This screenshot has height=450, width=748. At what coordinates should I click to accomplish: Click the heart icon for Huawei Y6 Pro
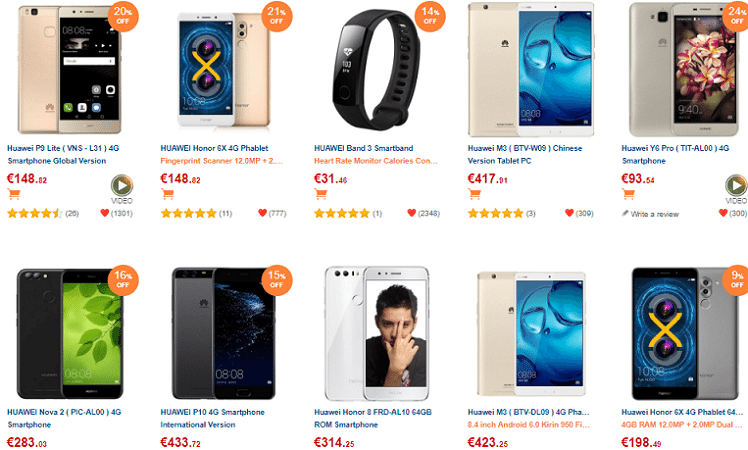(723, 213)
